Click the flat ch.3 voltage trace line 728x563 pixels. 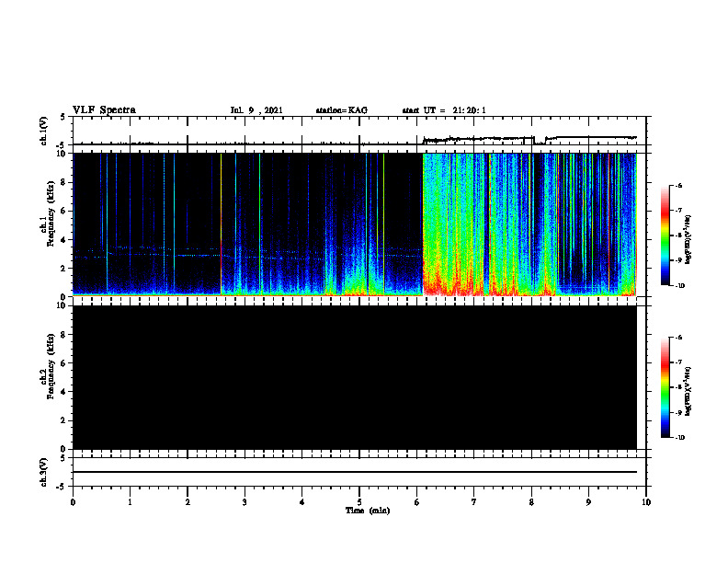pos(355,472)
